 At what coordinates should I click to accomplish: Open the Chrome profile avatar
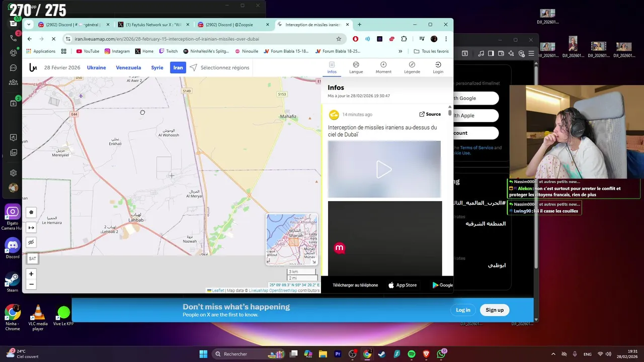tap(434, 39)
